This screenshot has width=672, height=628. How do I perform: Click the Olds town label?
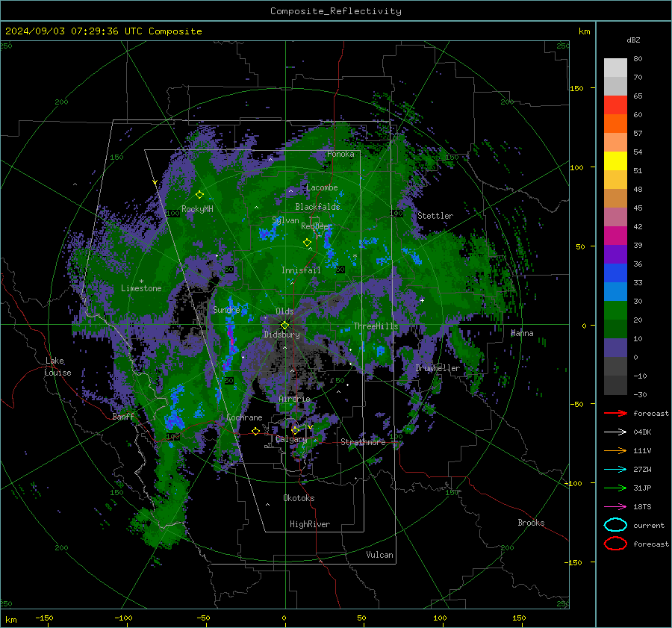[284, 311]
